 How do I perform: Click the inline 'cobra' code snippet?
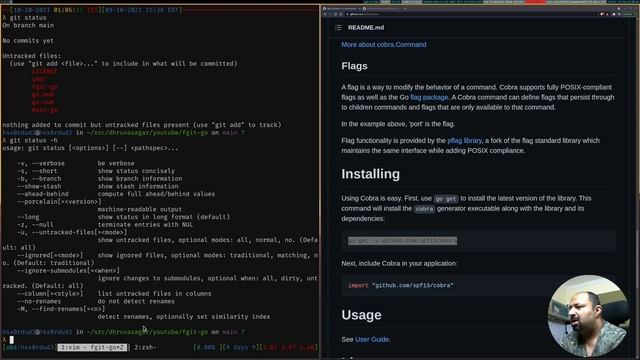(x=424, y=209)
